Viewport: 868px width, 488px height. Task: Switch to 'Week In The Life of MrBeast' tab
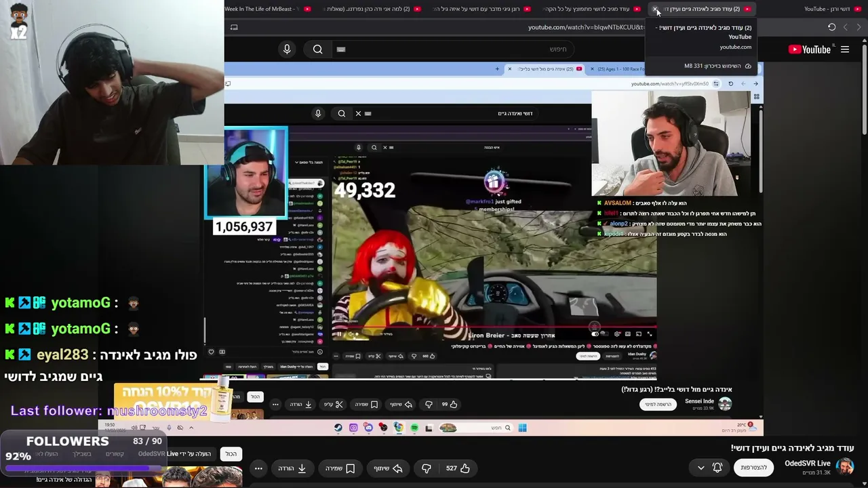[x=267, y=9]
